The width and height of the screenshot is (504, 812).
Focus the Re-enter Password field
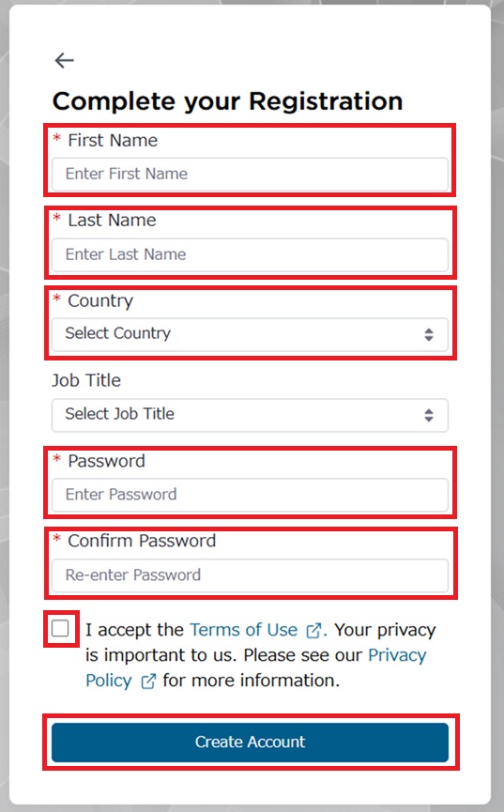250,575
